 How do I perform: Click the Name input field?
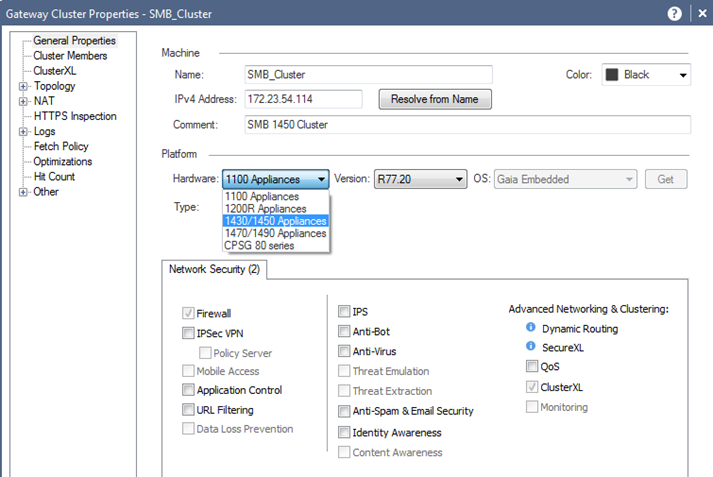pyautogui.click(x=368, y=75)
